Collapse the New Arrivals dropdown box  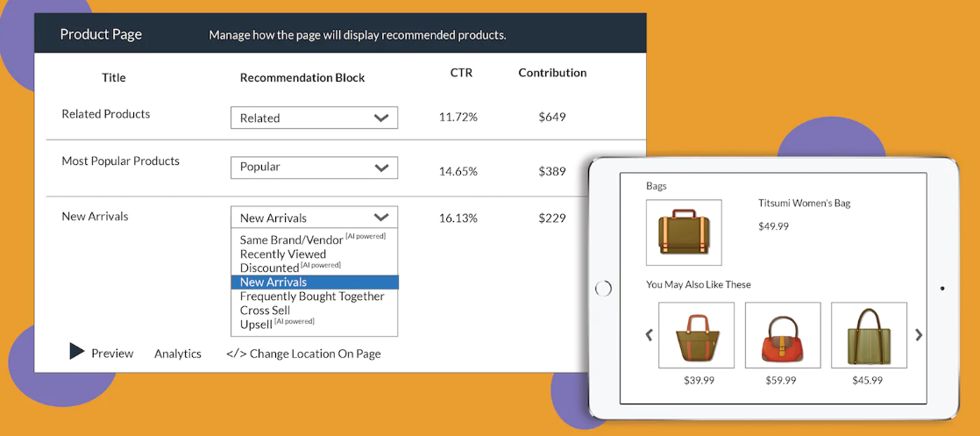[x=315, y=217]
